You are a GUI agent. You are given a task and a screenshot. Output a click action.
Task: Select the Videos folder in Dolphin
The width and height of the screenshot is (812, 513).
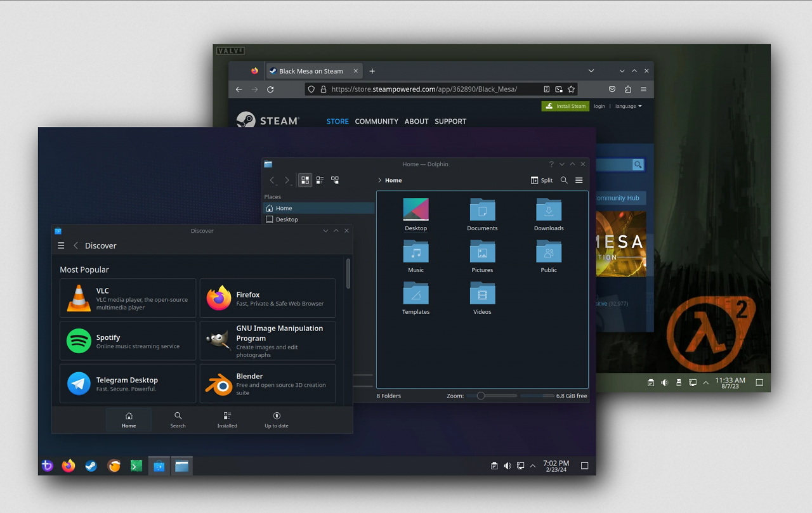click(482, 299)
